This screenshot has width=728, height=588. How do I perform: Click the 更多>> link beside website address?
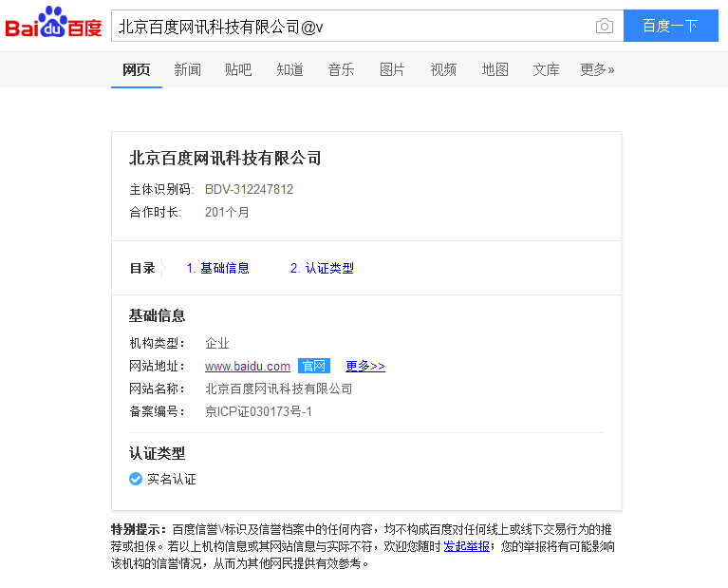[365, 367]
